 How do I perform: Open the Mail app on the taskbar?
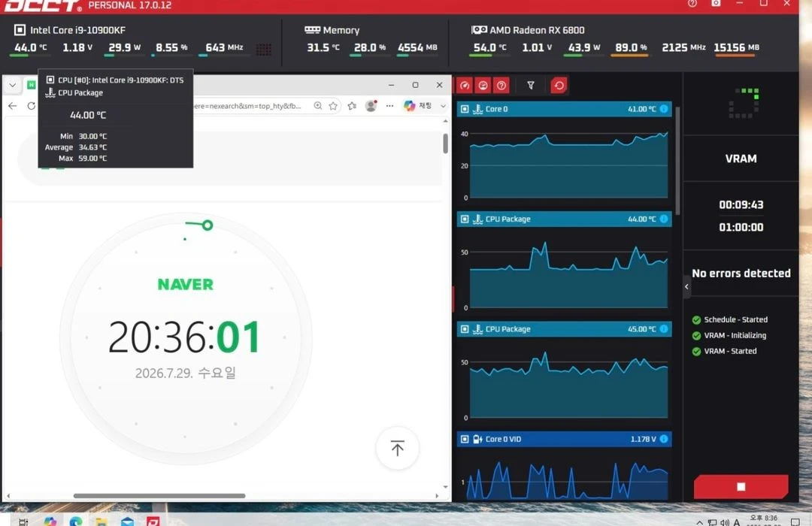click(127, 521)
